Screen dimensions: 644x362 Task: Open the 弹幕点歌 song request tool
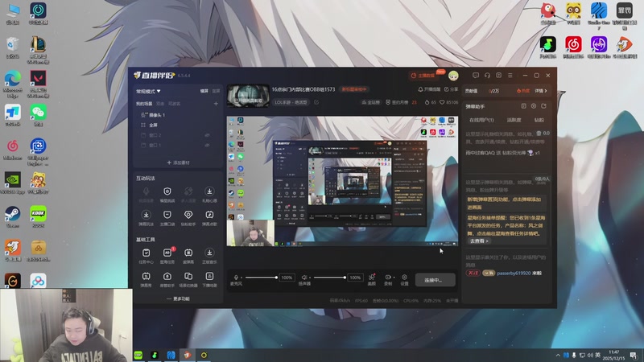coord(209,218)
